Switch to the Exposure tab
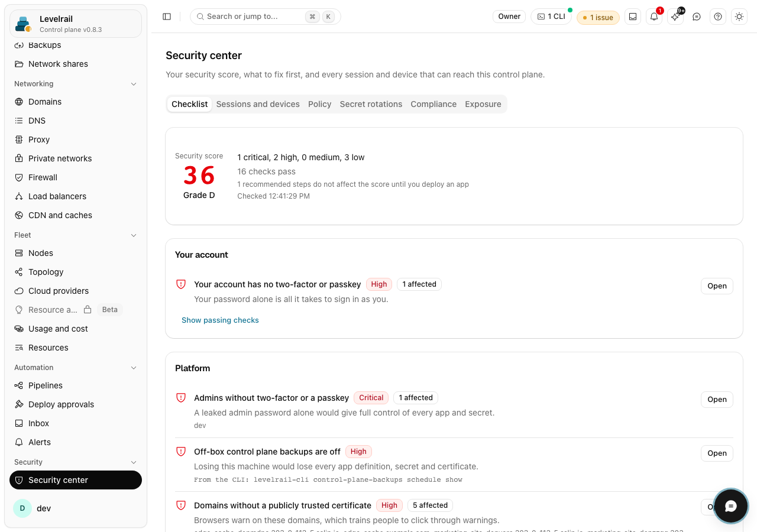 pos(483,104)
